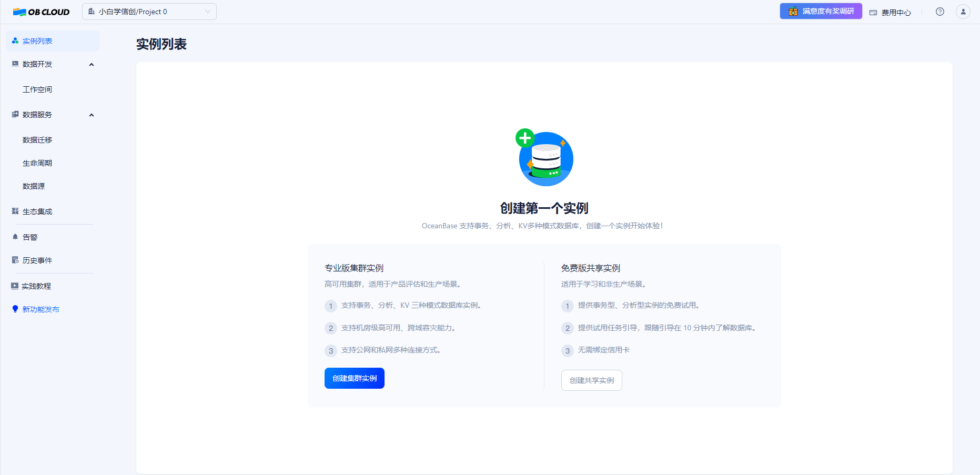This screenshot has width=980, height=475.
Task: Click the 历史事件 document icon
Action: 15,260
